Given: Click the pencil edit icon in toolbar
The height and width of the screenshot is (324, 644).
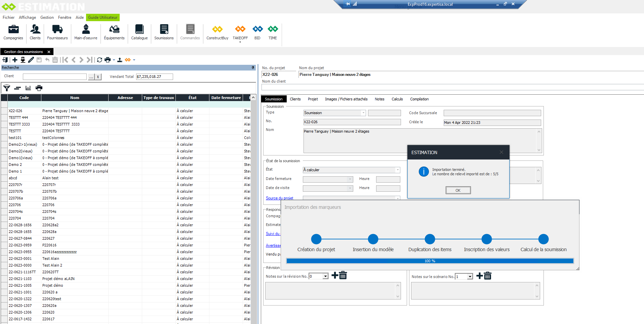Looking at the screenshot, I should 31,60.
